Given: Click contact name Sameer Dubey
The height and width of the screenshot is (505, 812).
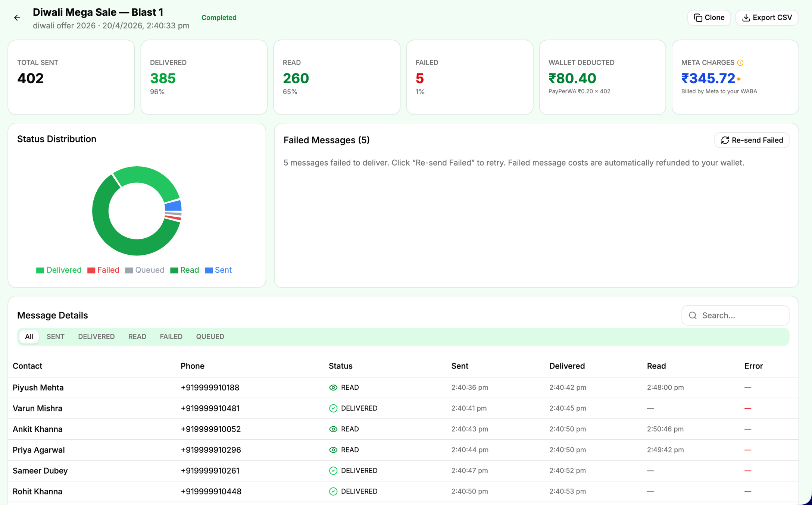Looking at the screenshot, I should [x=40, y=471].
